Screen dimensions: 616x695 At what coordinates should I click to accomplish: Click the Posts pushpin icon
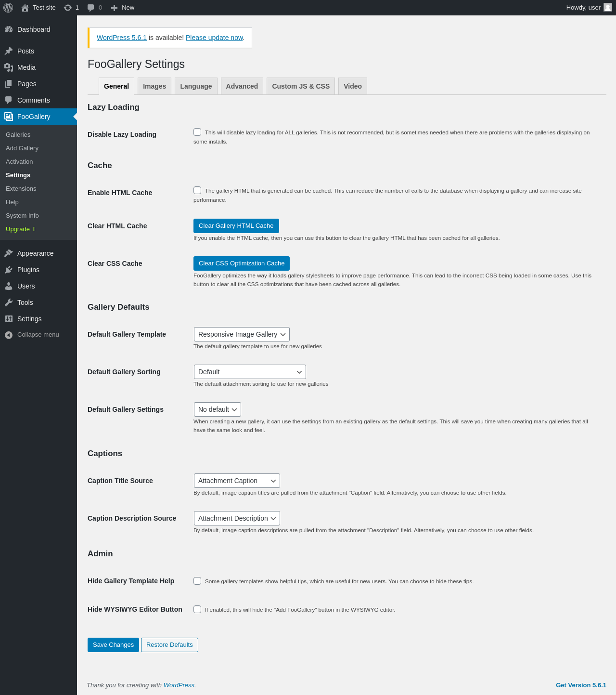(x=9, y=51)
